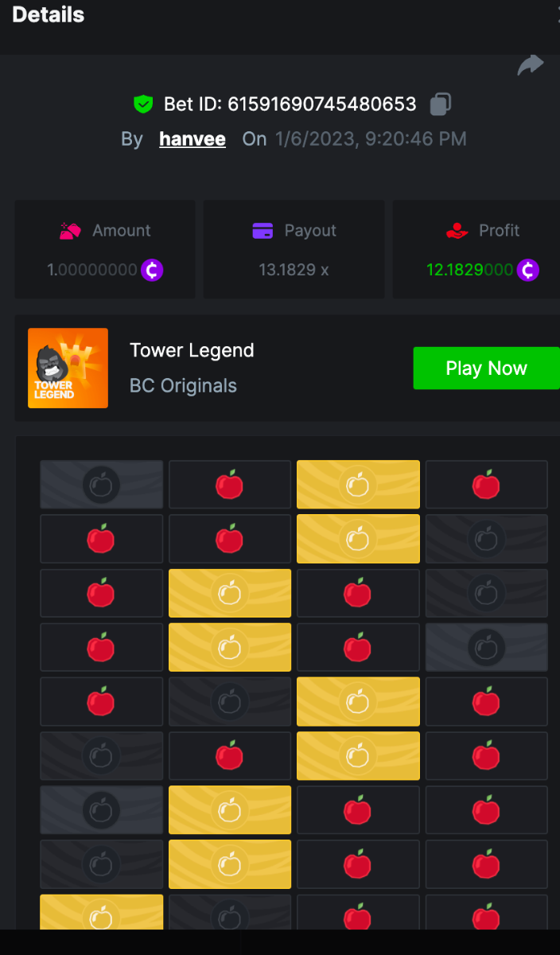
Task: Click the Play Now button
Action: [486, 368]
